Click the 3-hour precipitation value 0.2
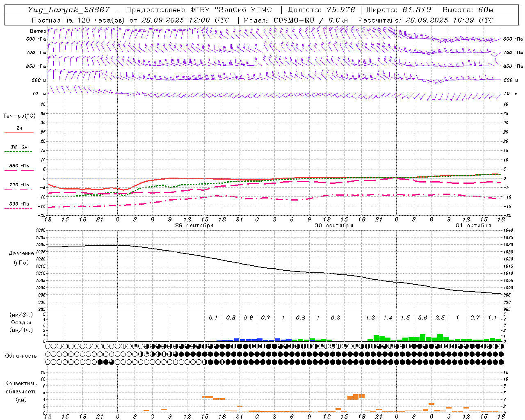Image resolution: width=525 pixels, height=420 pixels. coord(336,318)
